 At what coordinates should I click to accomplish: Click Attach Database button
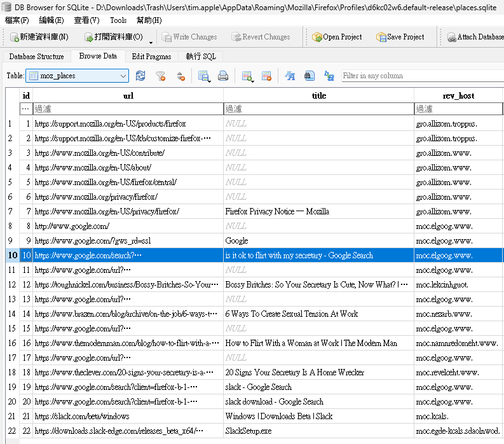475,37
